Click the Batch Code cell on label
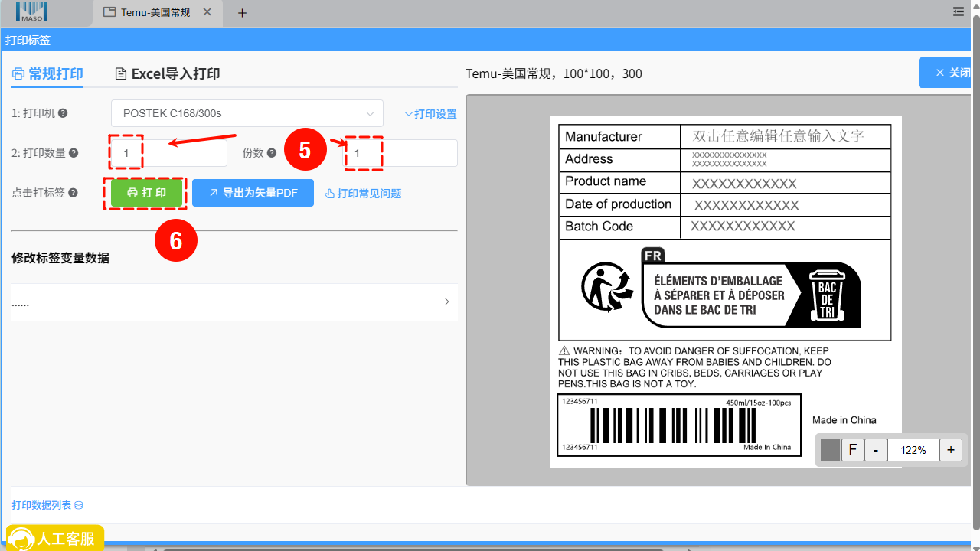 (619, 227)
